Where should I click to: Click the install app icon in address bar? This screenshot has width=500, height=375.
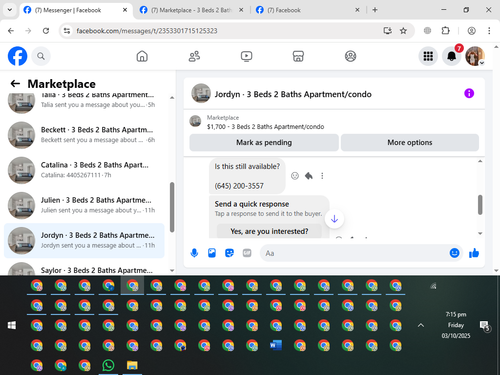click(x=387, y=31)
